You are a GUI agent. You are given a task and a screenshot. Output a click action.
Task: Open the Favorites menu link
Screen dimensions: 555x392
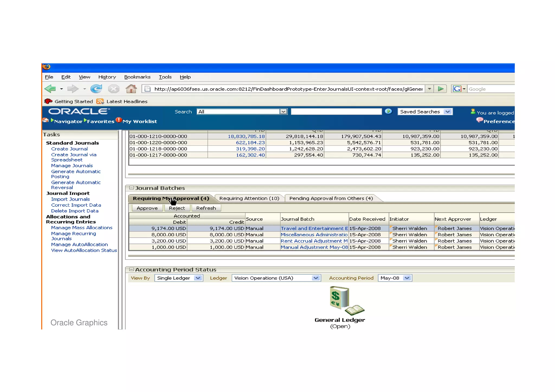coord(101,121)
